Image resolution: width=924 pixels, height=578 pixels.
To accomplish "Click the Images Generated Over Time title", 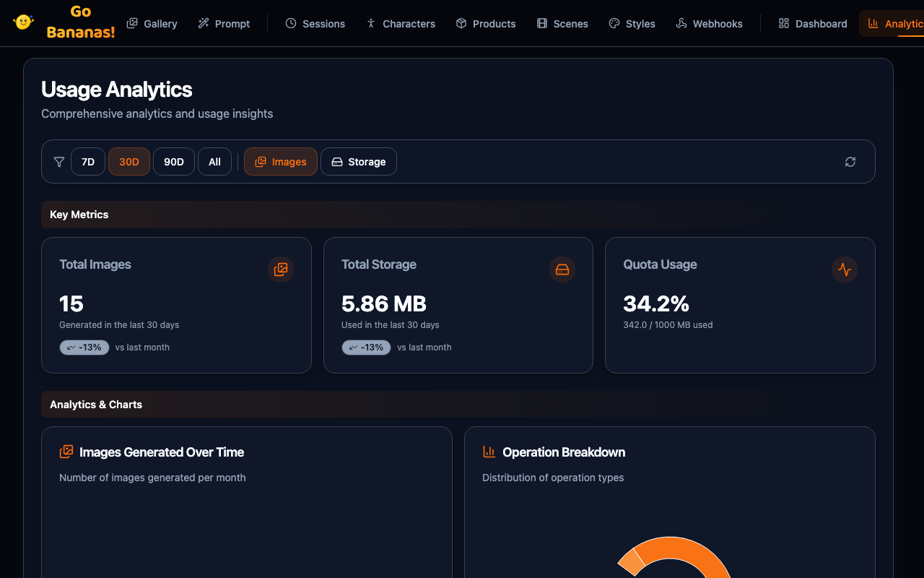I will 162,452.
